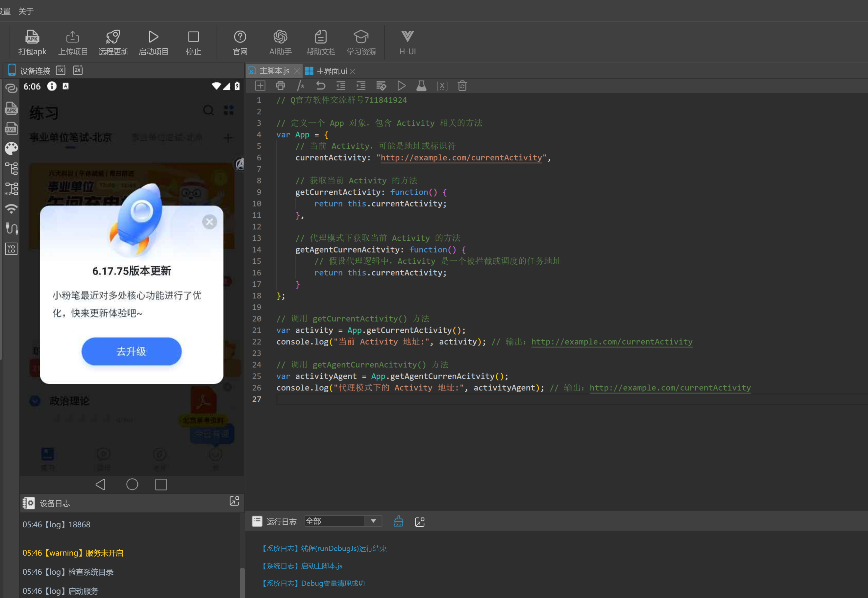Toggle comment with the /* icon

300,86
